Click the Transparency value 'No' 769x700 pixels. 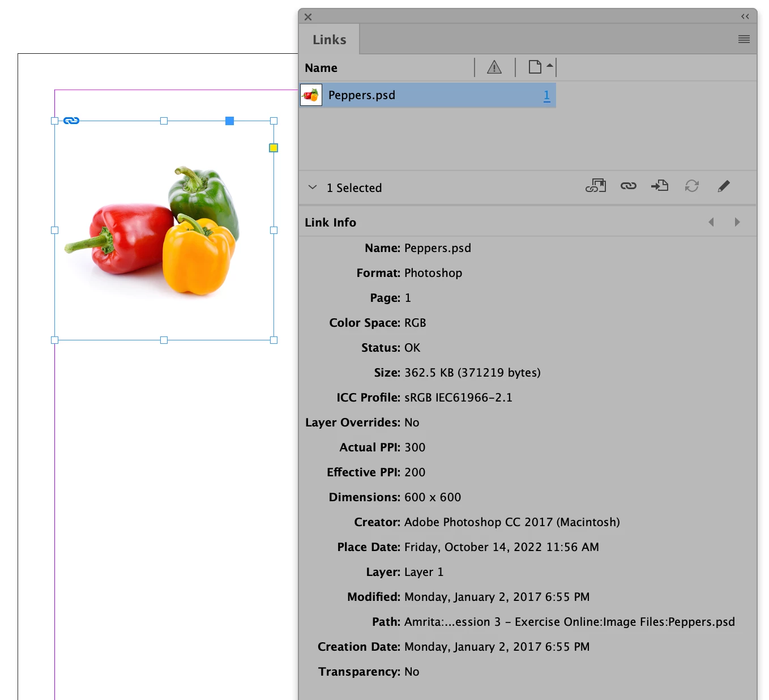412,672
